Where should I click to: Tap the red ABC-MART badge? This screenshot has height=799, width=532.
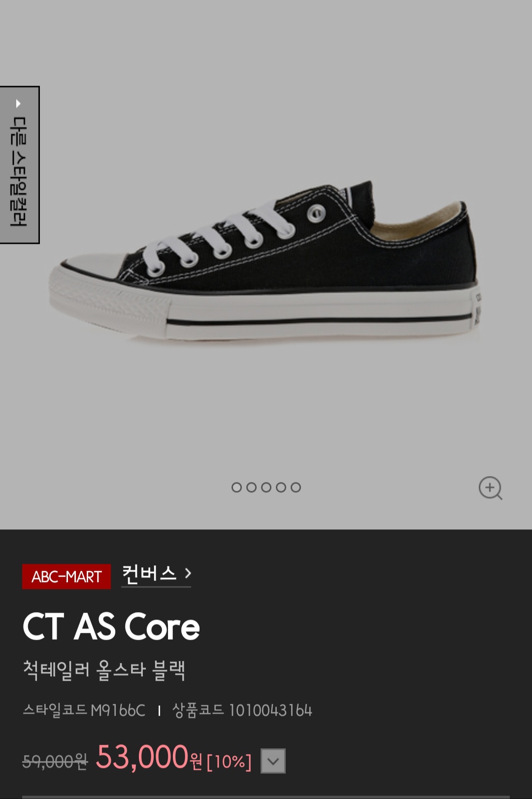tap(66, 576)
